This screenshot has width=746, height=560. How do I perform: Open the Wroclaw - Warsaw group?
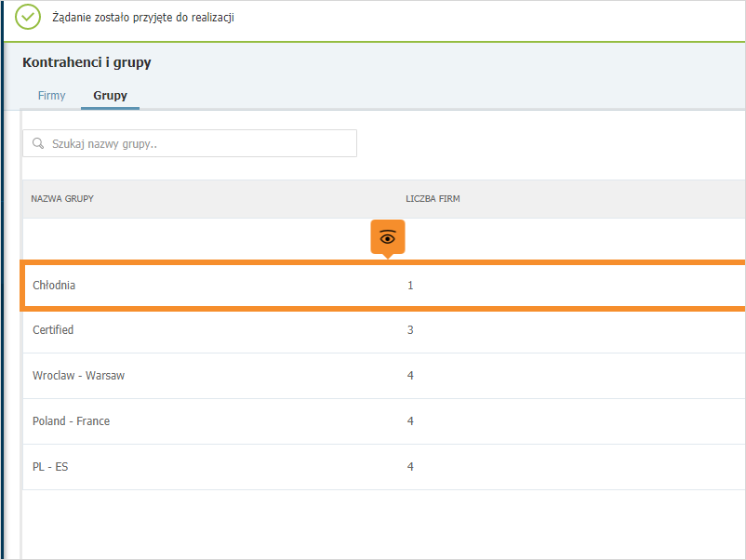click(x=384, y=376)
